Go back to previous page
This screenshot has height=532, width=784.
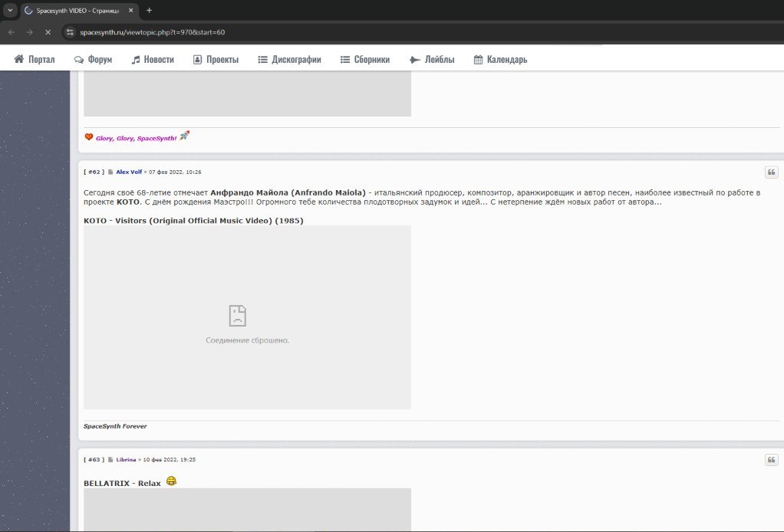click(12, 32)
